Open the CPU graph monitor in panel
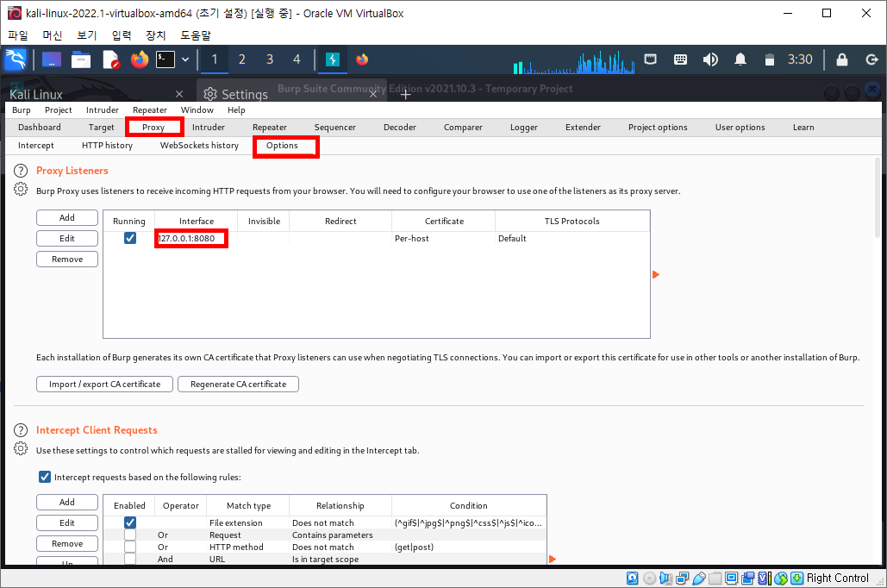Image resolution: width=887 pixels, height=588 pixels. click(573, 62)
